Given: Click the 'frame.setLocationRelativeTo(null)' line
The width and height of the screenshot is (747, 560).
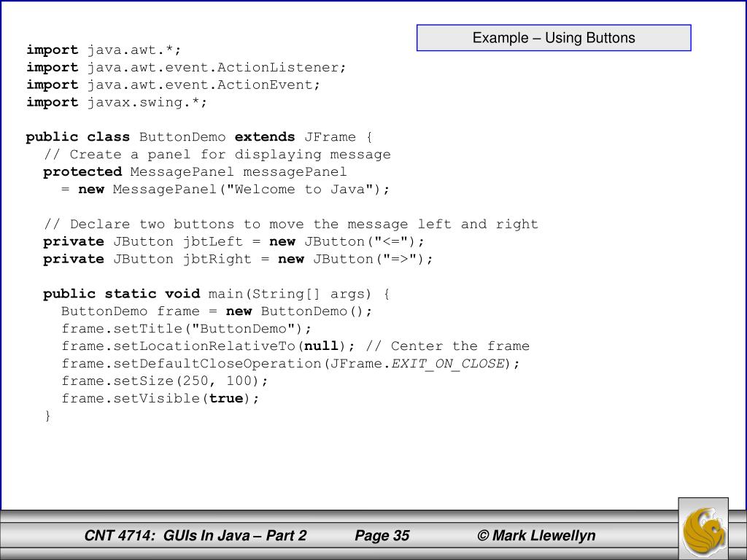Looking at the screenshot, I should click(x=295, y=346).
